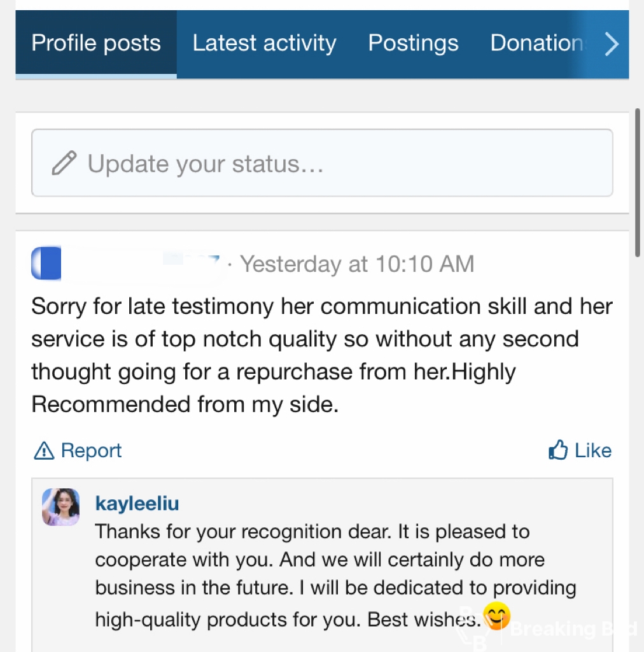Viewport: 644px width, 652px height.
Task: Open the Profile posts tab
Action: pos(96,43)
